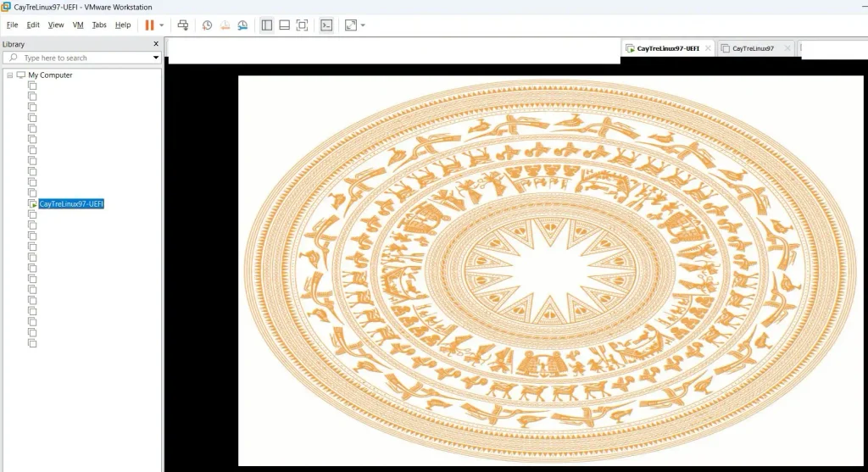Pause the running virtual machine
868x472 pixels.
pyautogui.click(x=149, y=25)
